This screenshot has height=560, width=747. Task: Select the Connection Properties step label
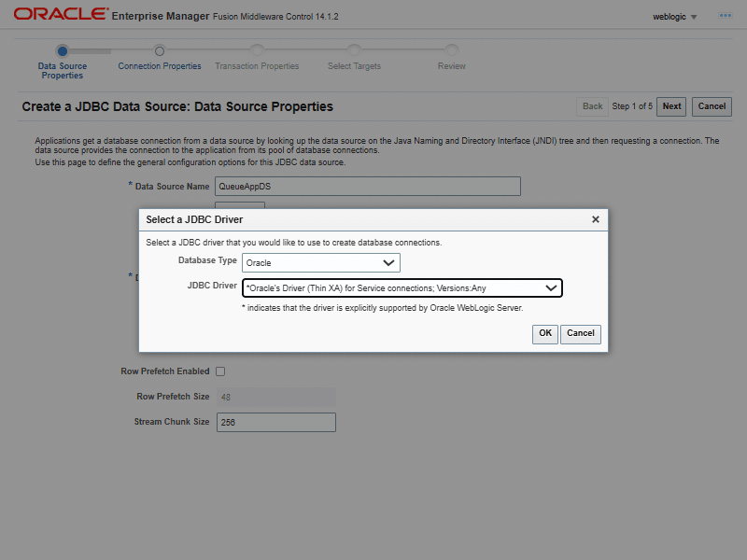point(160,66)
